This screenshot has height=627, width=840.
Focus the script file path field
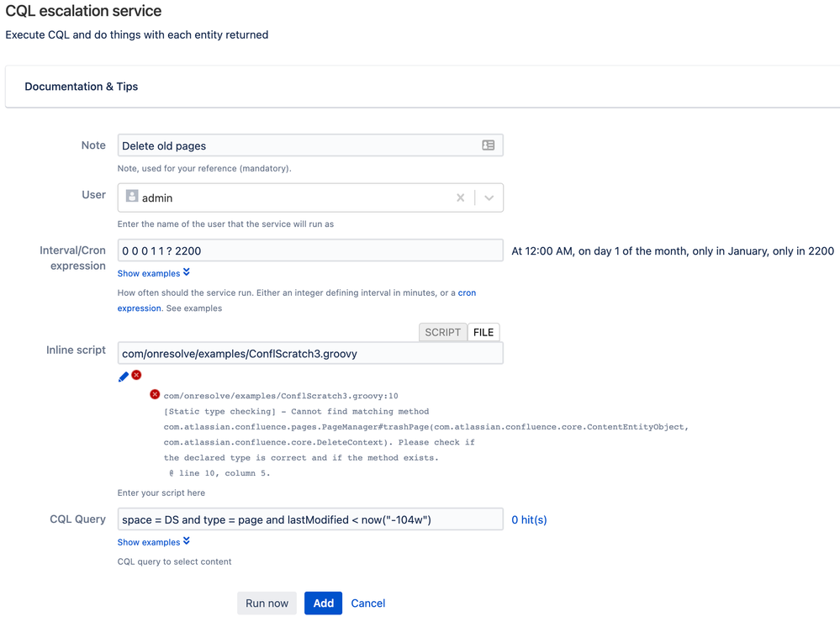click(310, 353)
